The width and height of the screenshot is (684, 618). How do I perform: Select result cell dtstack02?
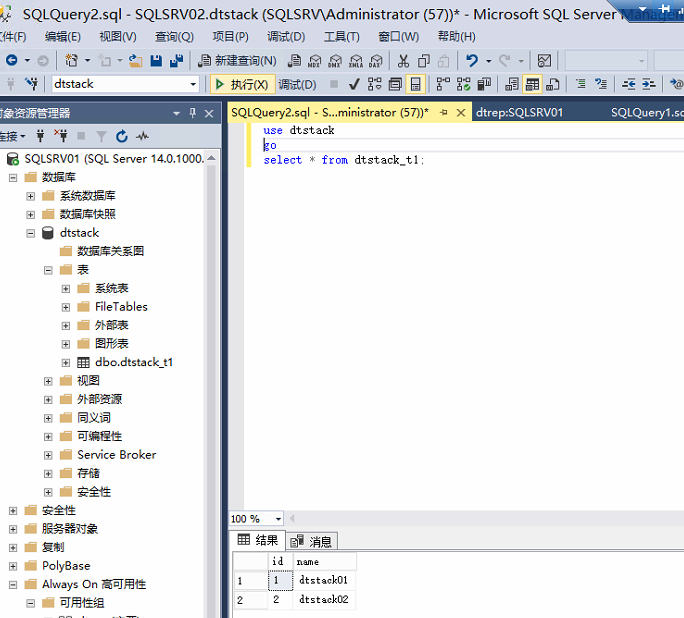[323, 600]
